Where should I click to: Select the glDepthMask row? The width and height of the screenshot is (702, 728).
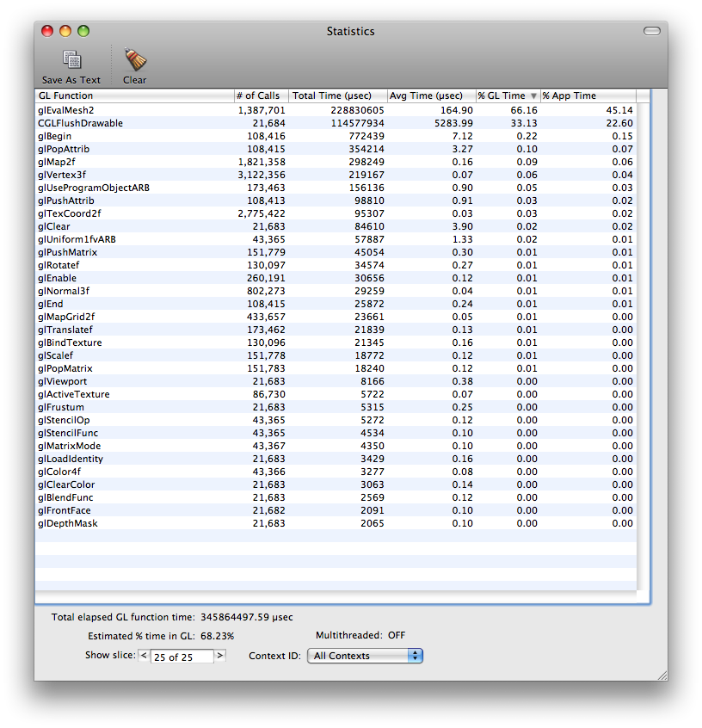[x=336, y=523]
